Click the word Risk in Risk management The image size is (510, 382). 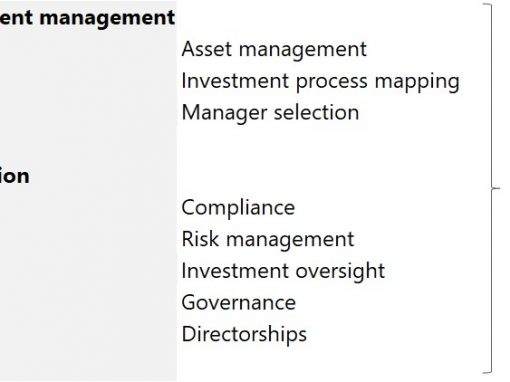pyautogui.click(x=200, y=239)
